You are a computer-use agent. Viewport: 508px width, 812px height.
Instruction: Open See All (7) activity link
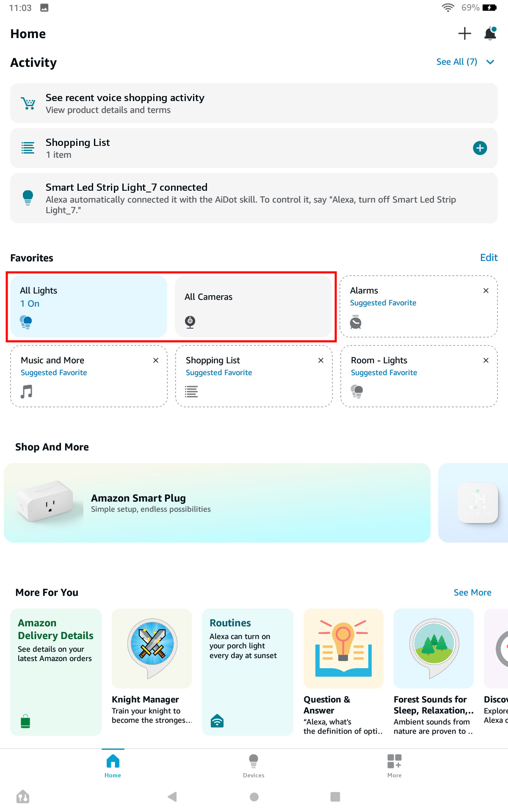456,62
